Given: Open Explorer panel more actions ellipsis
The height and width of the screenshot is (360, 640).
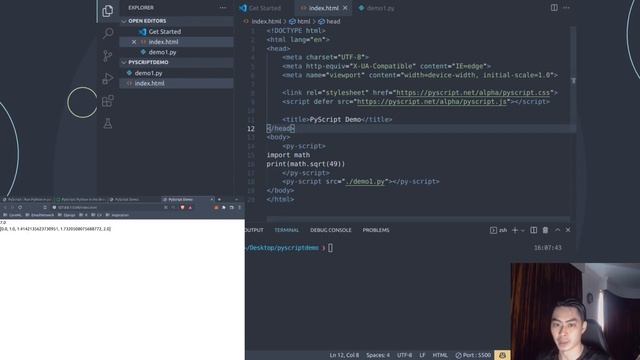Looking at the screenshot, I should (223, 8).
